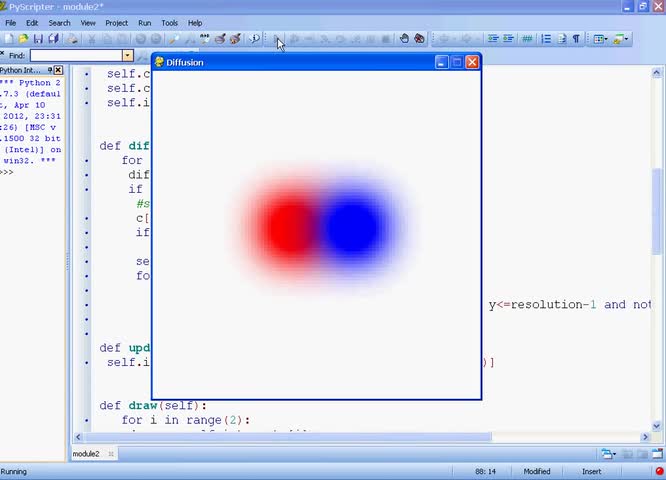
Task: Toggle word wrap icon
Action: coord(562,39)
